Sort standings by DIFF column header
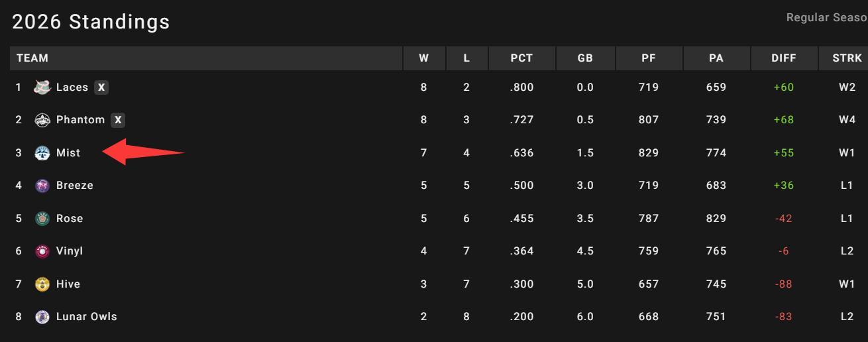This screenshot has width=868, height=342. click(784, 58)
